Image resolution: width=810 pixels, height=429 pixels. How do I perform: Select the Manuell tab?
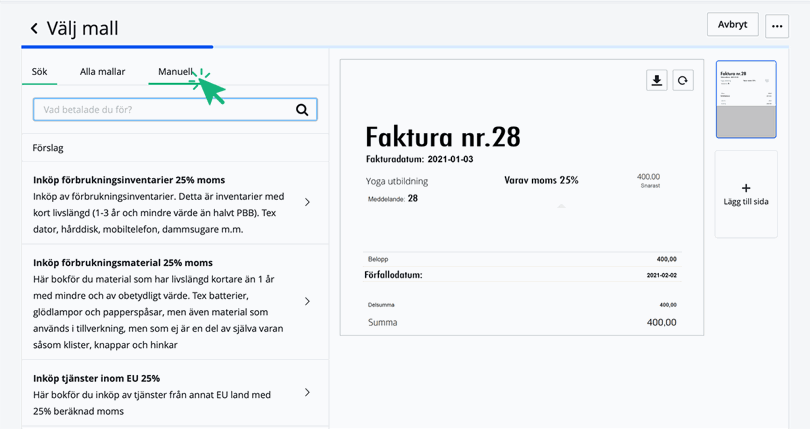click(175, 72)
